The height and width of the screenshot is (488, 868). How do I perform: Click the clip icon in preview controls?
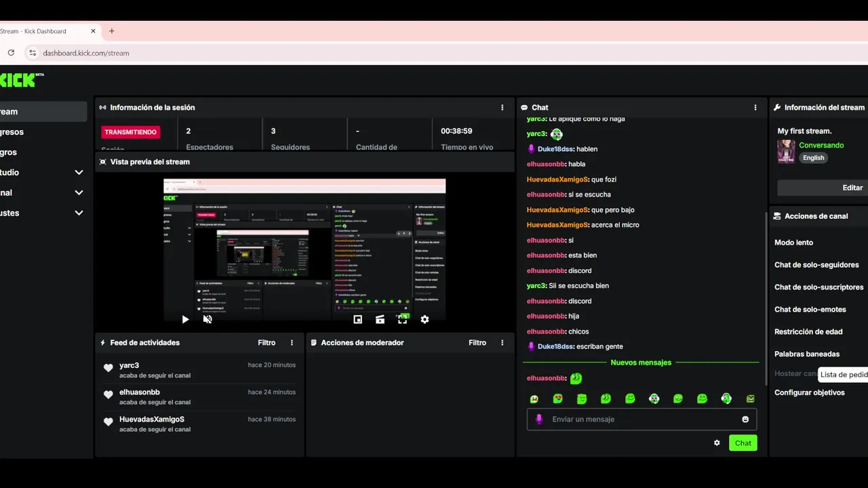[380, 319]
